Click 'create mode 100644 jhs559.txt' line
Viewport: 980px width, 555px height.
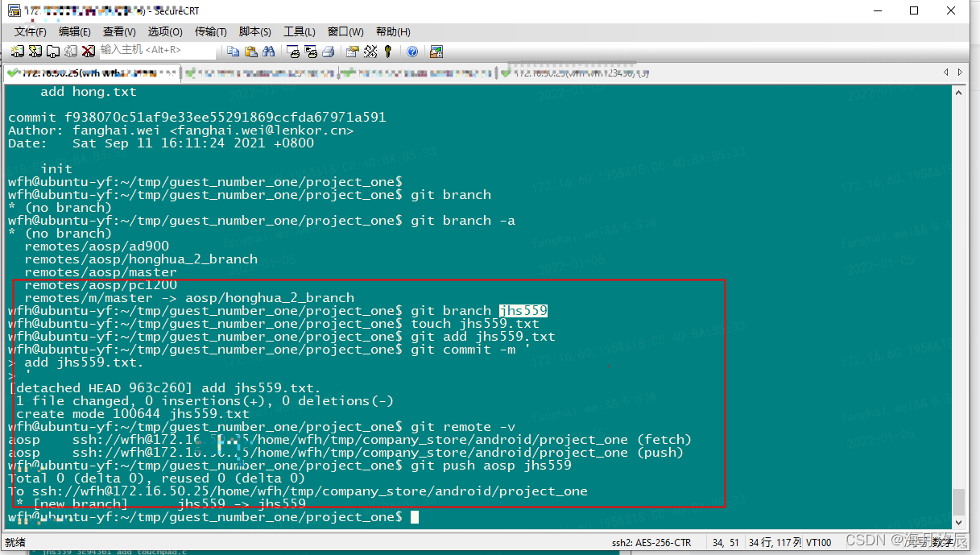(x=133, y=414)
